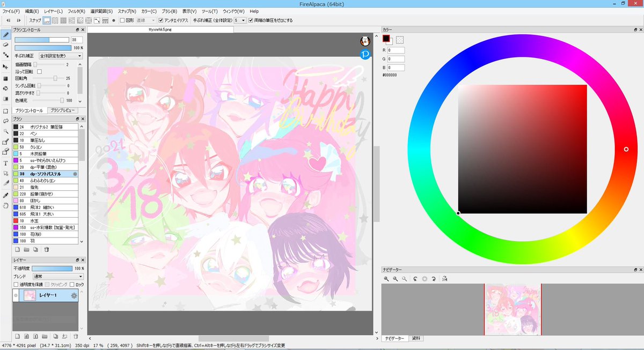Toggle visibility of レイヤー1
This screenshot has height=350, width=644.
click(16, 295)
